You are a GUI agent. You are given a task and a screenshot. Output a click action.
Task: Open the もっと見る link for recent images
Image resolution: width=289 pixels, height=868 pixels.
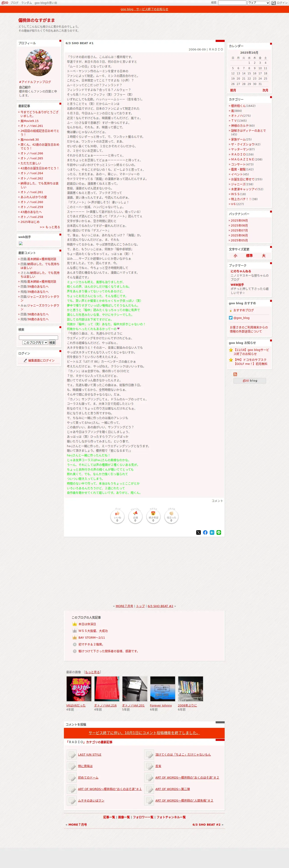click(93, 672)
